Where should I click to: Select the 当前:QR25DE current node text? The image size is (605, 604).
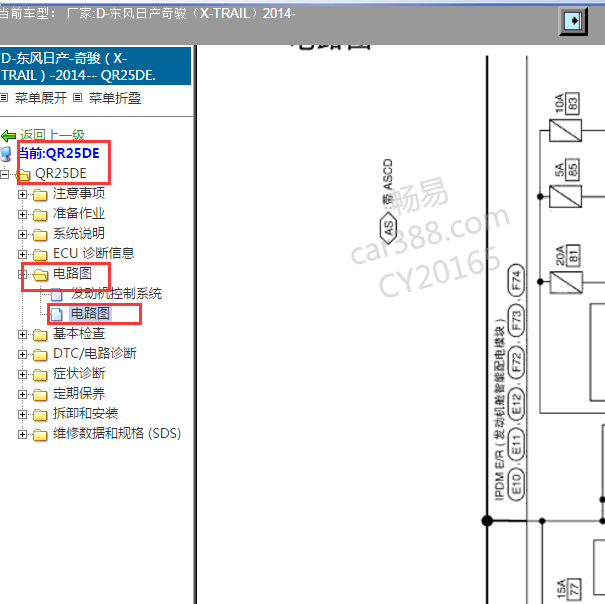point(59,153)
